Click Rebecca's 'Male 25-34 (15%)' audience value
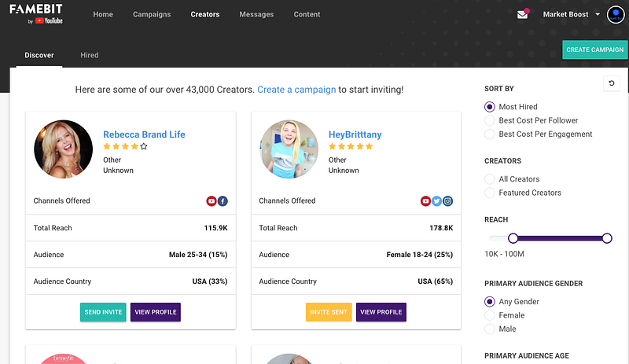This screenshot has width=629, height=364. click(198, 255)
